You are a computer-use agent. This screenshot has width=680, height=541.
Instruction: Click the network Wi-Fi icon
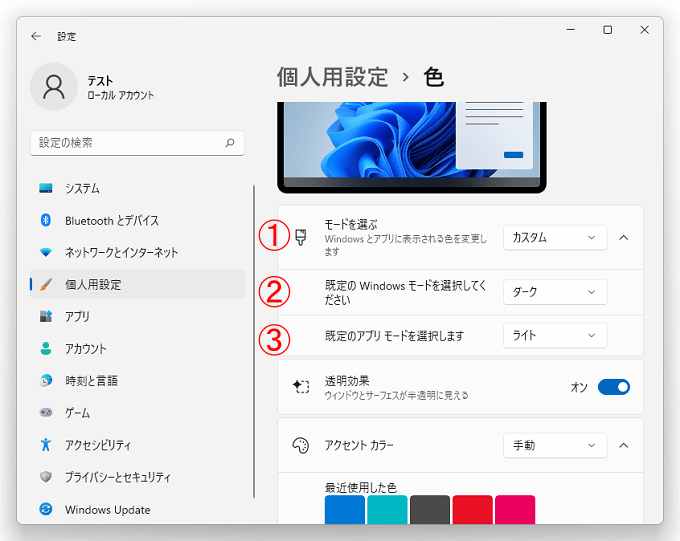tap(46, 252)
